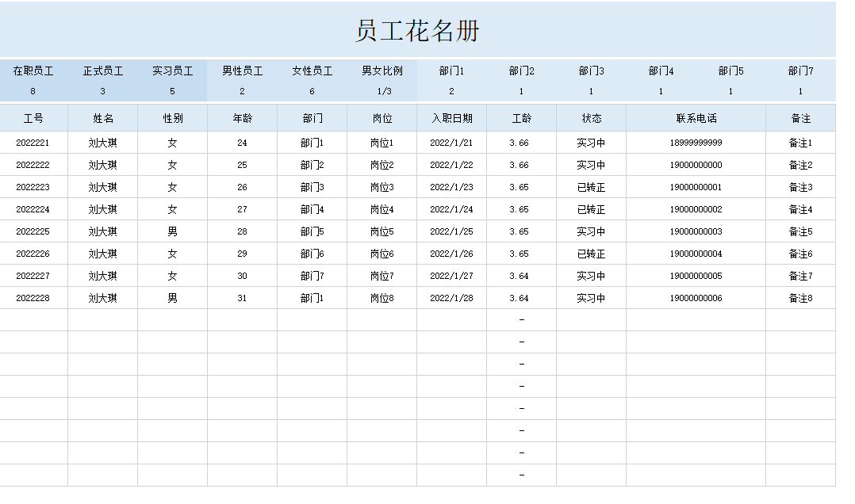Select employee ID cell 2022226
Viewport: 855px width, 504px height.
click(x=33, y=254)
